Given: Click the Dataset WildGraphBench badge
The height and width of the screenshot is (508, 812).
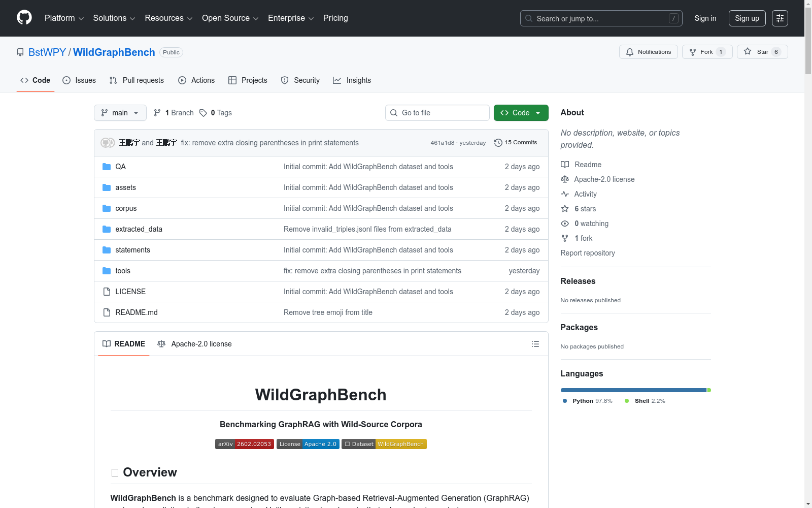Looking at the screenshot, I should [384, 444].
